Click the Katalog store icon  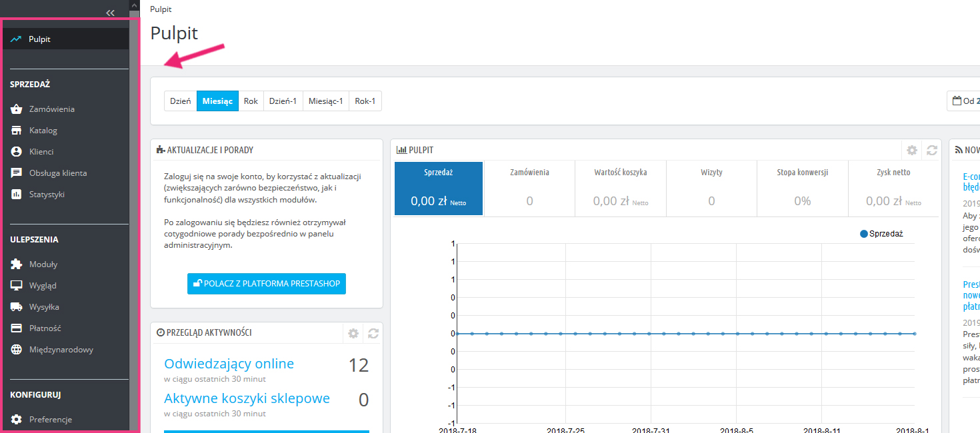17,131
